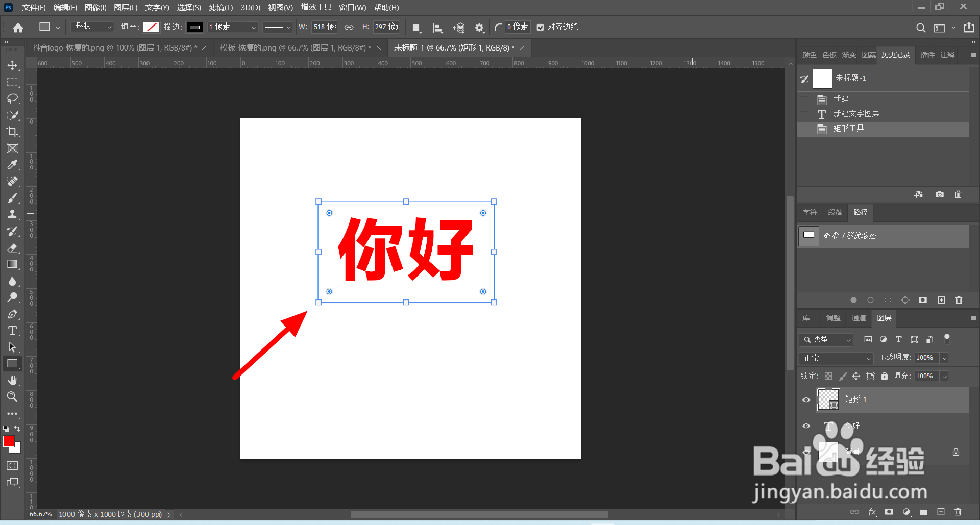Select the Frame tool
This screenshot has height=525, width=980.
coord(12,148)
